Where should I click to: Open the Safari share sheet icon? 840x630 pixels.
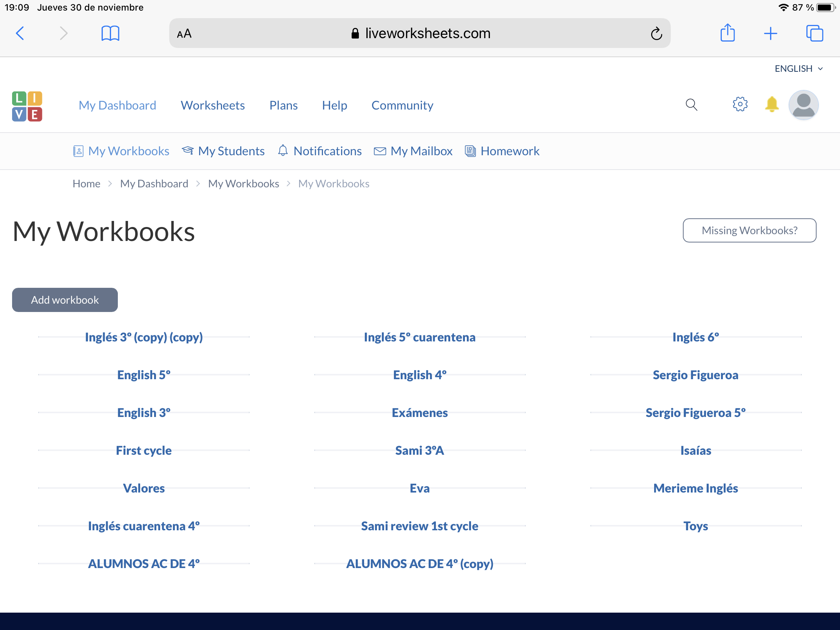tap(727, 33)
